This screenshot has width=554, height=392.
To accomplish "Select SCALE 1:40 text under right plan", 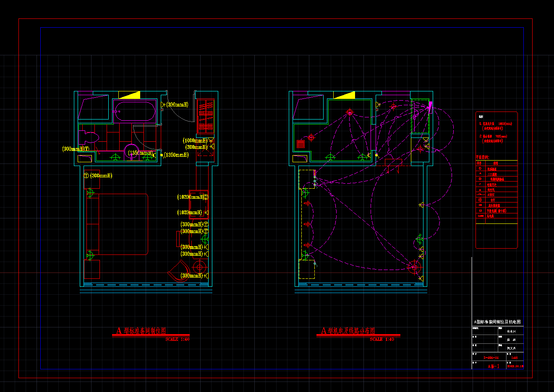I will click(x=382, y=340).
